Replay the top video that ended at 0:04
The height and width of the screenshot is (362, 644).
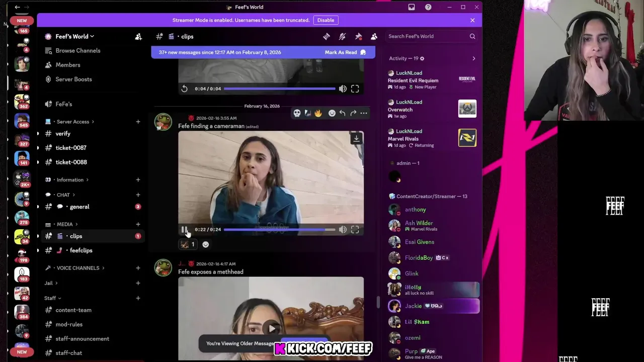point(185,88)
